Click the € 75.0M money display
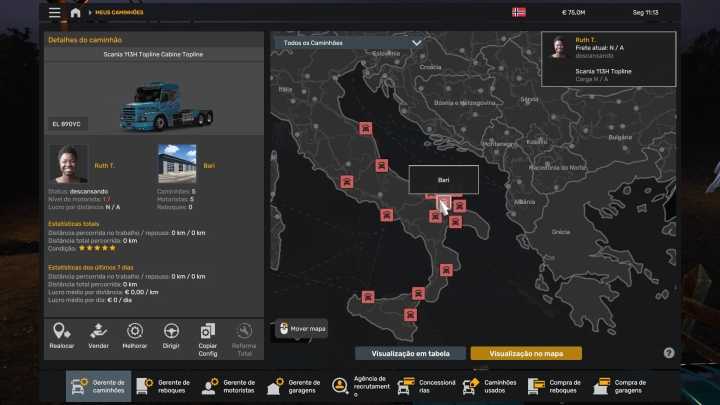The image size is (720, 405). (x=574, y=12)
